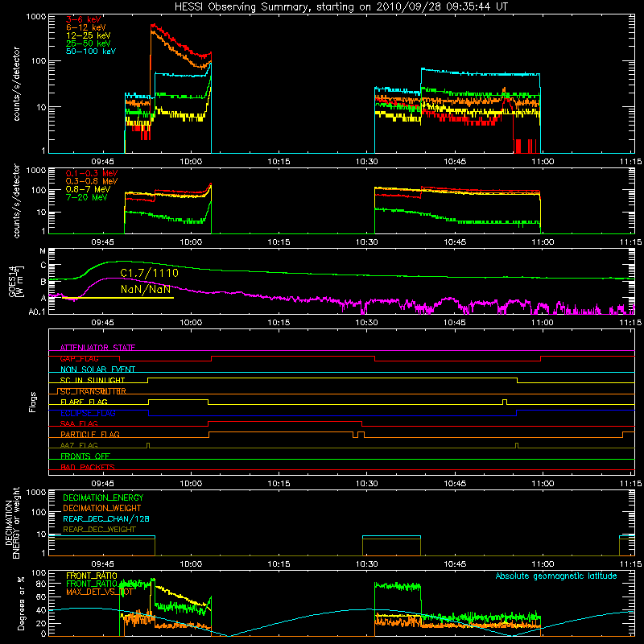The height and width of the screenshot is (644, 644).
Task: Click the 0.3-0.8 MeV legend label
Action: 92,181
